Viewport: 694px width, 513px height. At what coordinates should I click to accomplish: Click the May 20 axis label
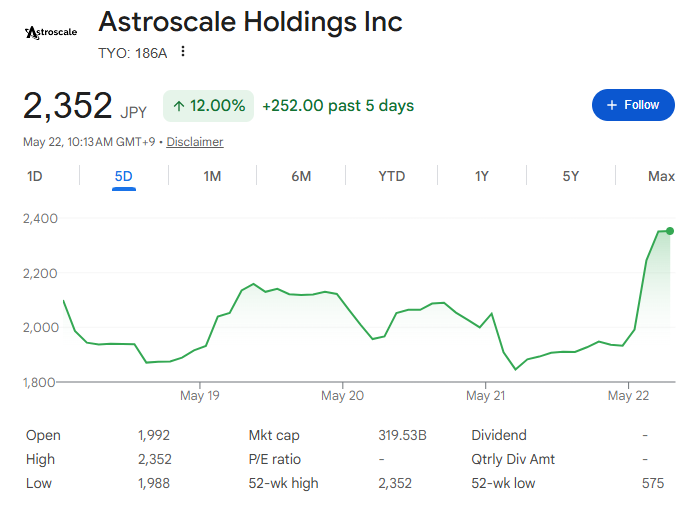click(343, 395)
